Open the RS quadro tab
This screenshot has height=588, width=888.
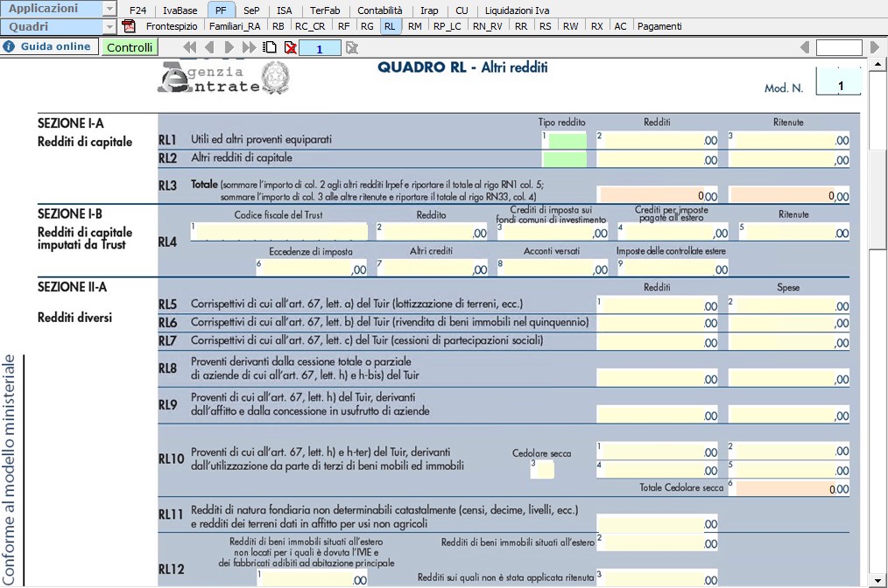pos(546,26)
